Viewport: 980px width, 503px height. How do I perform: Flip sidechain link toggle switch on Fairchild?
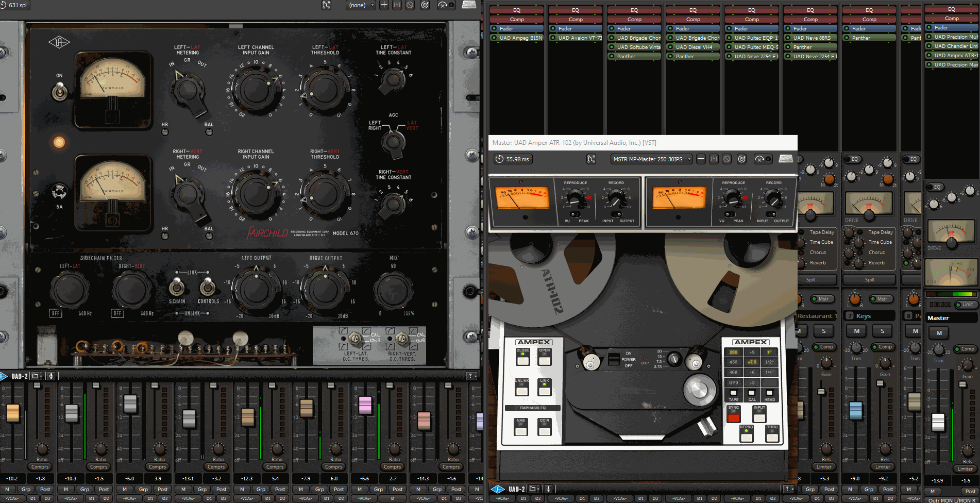(177, 287)
